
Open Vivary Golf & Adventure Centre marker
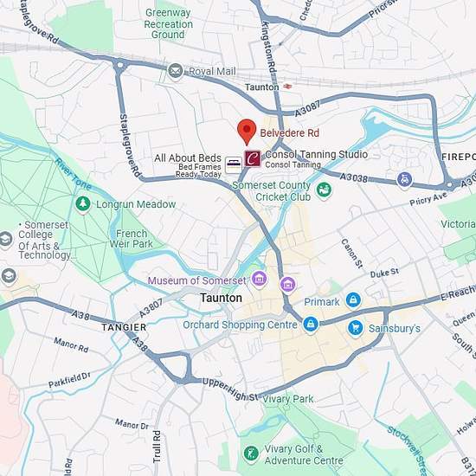[251, 454]
